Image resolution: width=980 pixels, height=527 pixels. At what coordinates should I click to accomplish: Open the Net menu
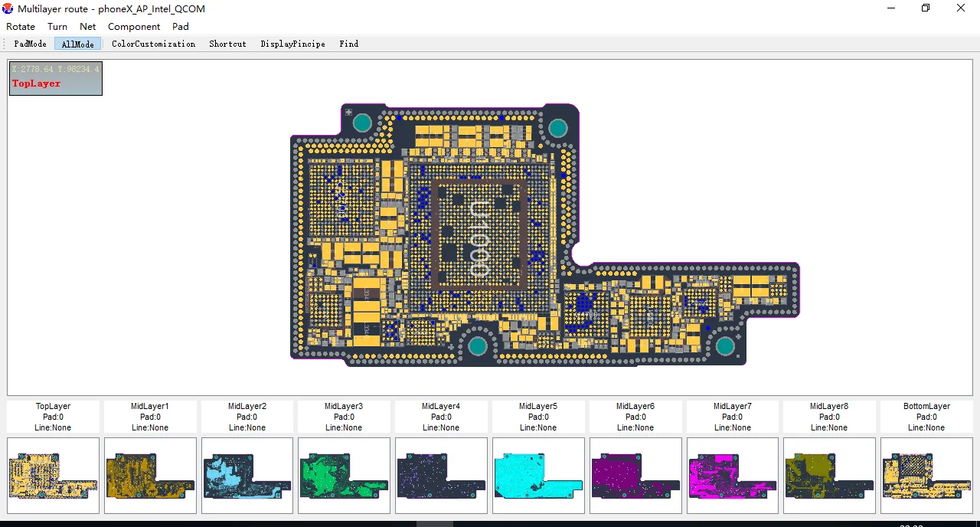(x=88, y=26)
